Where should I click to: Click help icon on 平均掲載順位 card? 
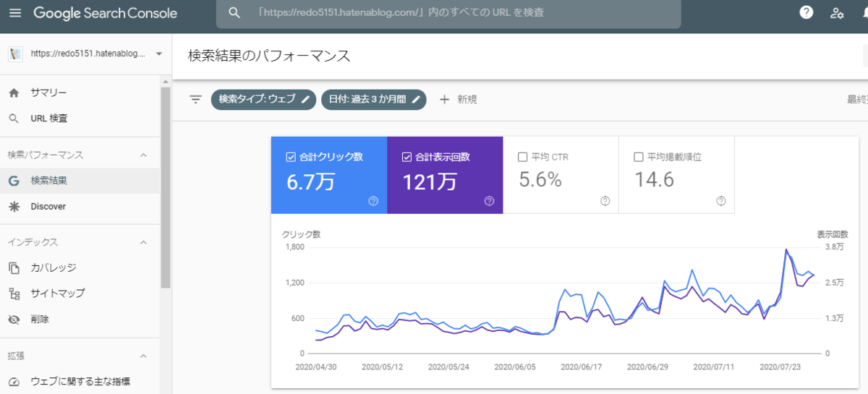(721, 201)
